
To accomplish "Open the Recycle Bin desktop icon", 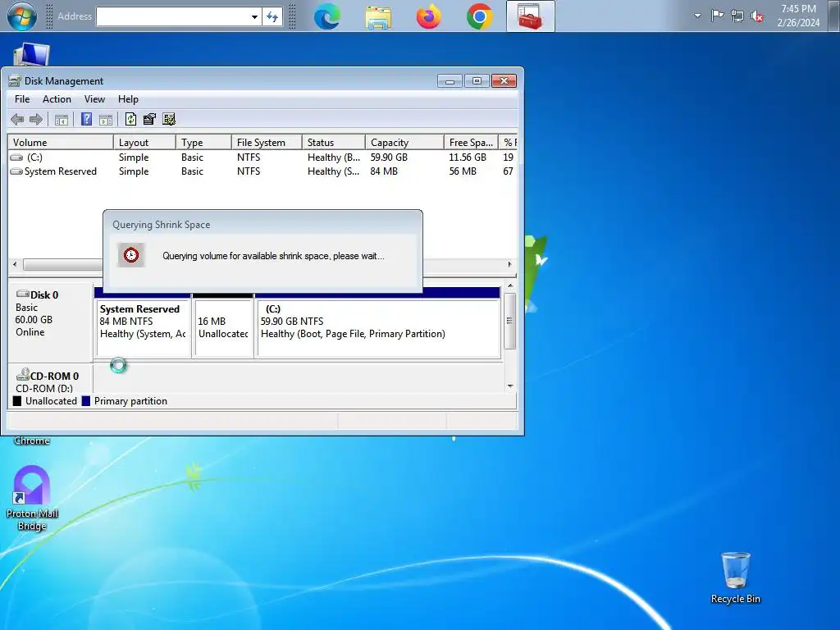I will [736, 578].
